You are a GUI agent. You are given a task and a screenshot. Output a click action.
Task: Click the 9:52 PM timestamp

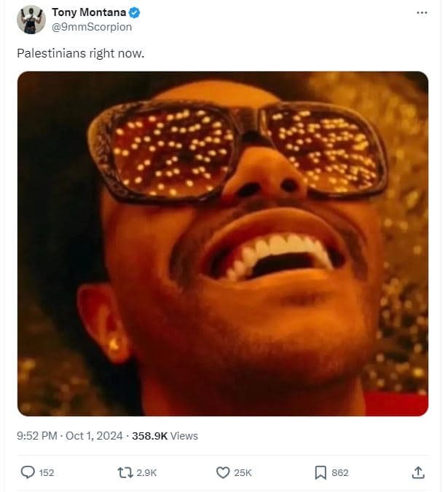point(37,436)
